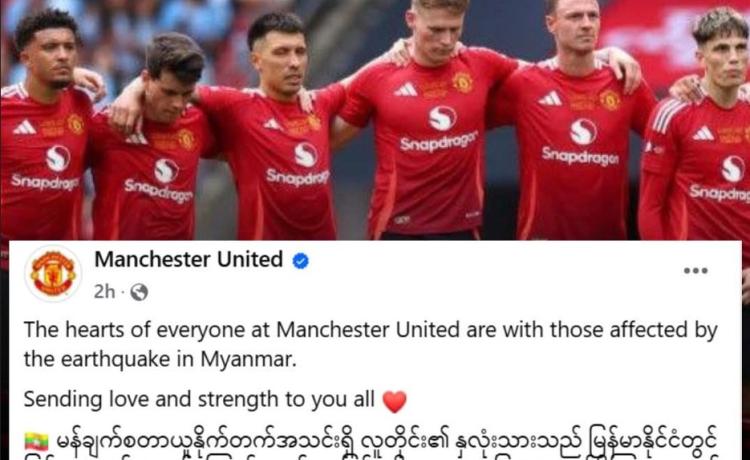
Task: Open the post's 2h timestamp link
Action: 104,292
